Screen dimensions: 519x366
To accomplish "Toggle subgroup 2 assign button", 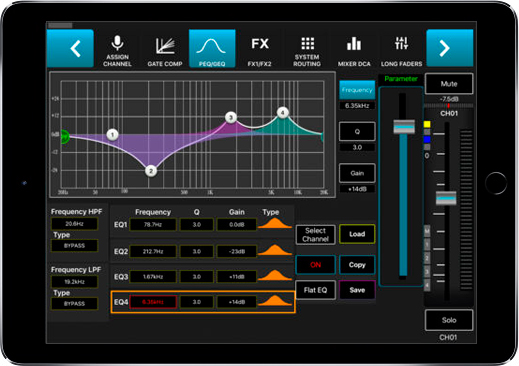I will [x=427, y=258].
